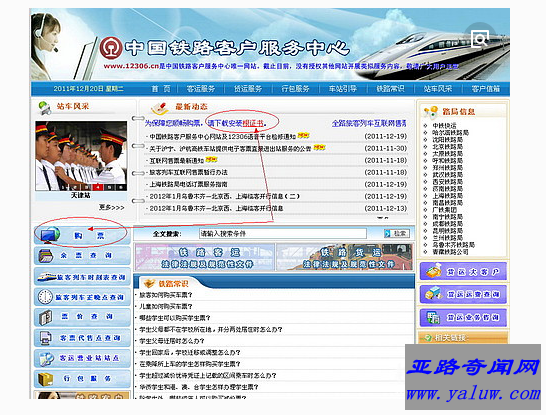Click 全路旅客列车互联网售票 scrolling notice
Screen dimensions: 546x415
coord(369,123)
